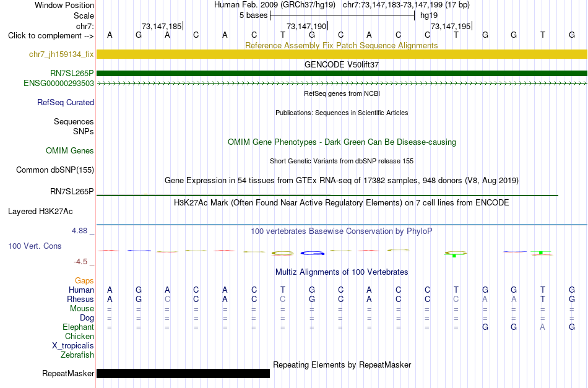Click the 73,147,185 position label
588x388 pixels.
click(162, 26)
